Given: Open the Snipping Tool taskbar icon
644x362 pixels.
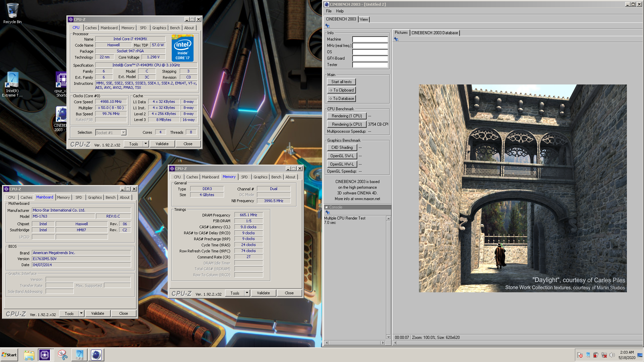Looking at the screenshot, I should tap(62, 355).
